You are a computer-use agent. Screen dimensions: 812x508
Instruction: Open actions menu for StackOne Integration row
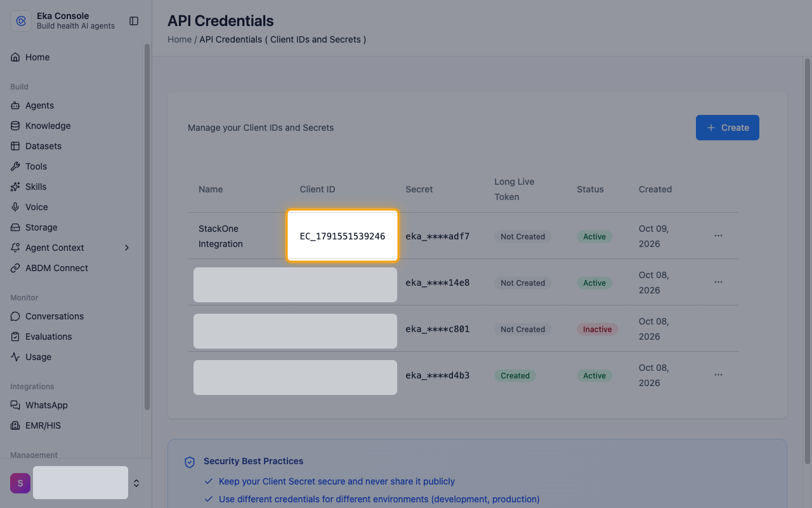[x=718, y=236]
